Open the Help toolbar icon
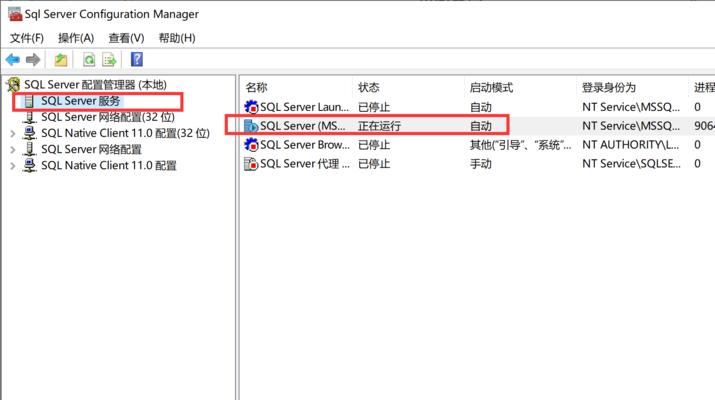Screen dimensions: 715x400 pos(137,60)
